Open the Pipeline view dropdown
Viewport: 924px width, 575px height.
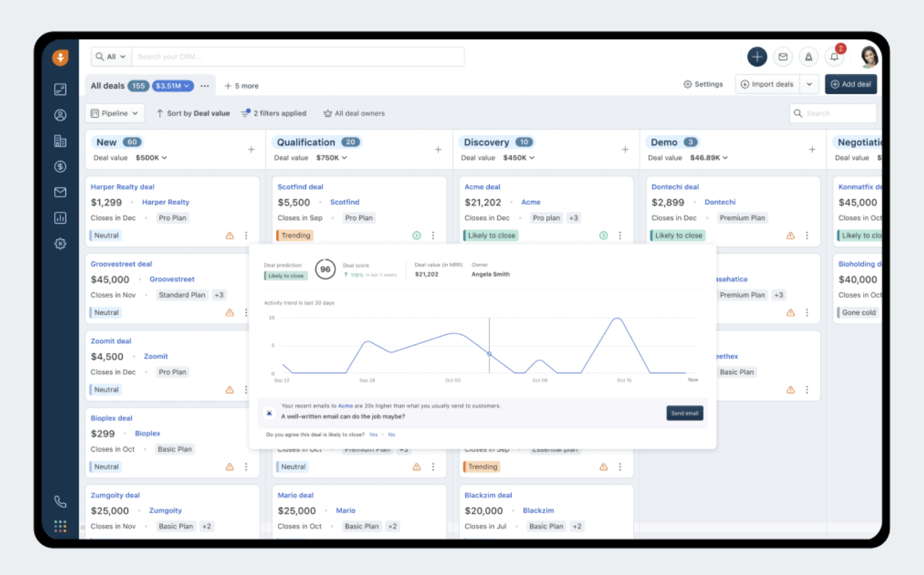coord(114,113)
